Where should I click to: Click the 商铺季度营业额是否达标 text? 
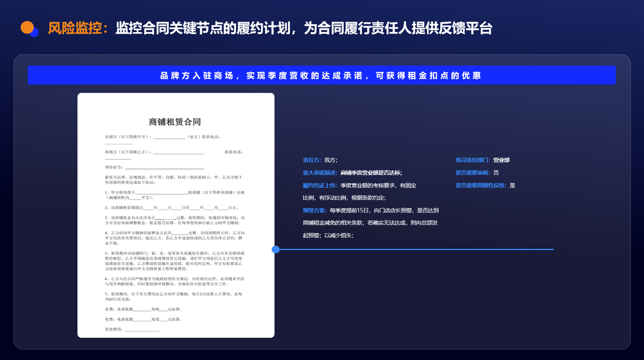click(371, 172)
